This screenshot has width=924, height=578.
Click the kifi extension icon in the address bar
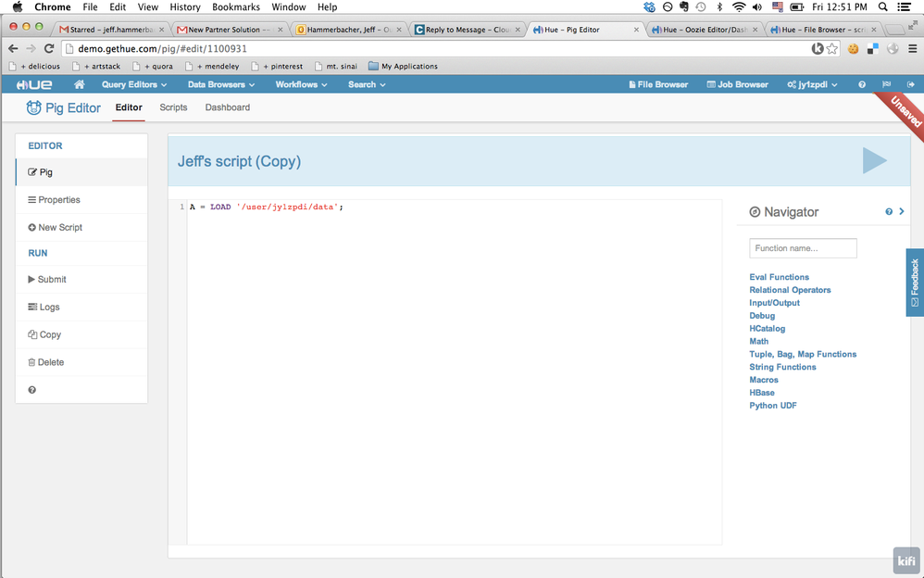click(818, 49)
